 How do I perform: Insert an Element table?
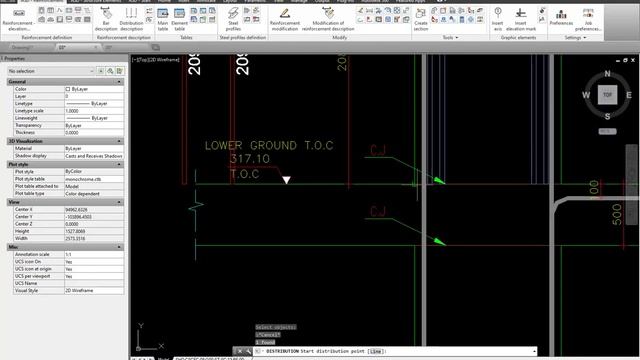179,19
